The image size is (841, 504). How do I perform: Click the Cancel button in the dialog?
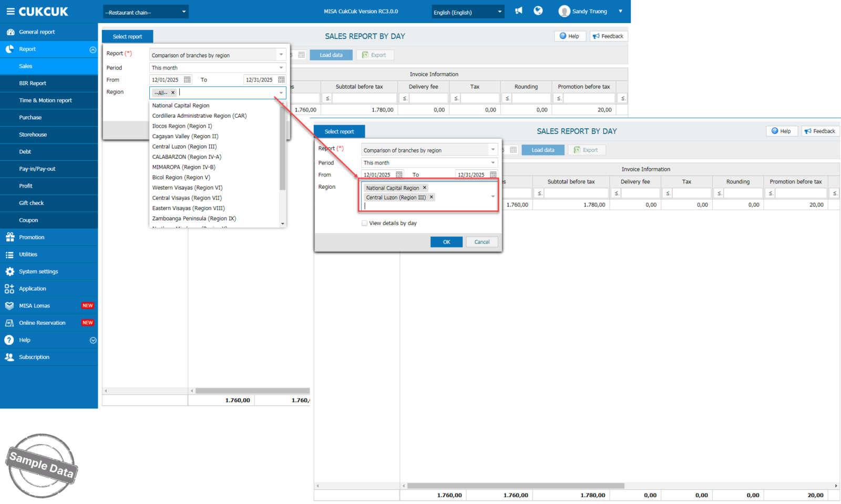(x=481, y=242)
